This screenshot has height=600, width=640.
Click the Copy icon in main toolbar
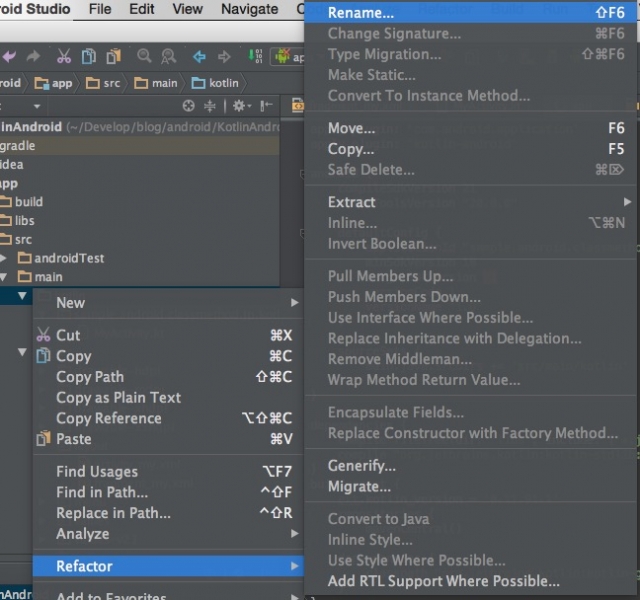click(89, 56)
